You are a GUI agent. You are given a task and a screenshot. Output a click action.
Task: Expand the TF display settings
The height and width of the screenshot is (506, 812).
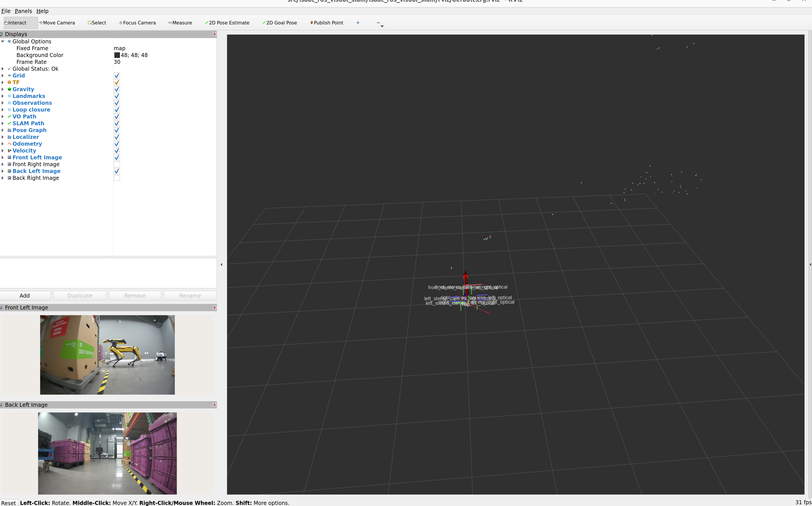pyautogui.click(x=3, y=82)
